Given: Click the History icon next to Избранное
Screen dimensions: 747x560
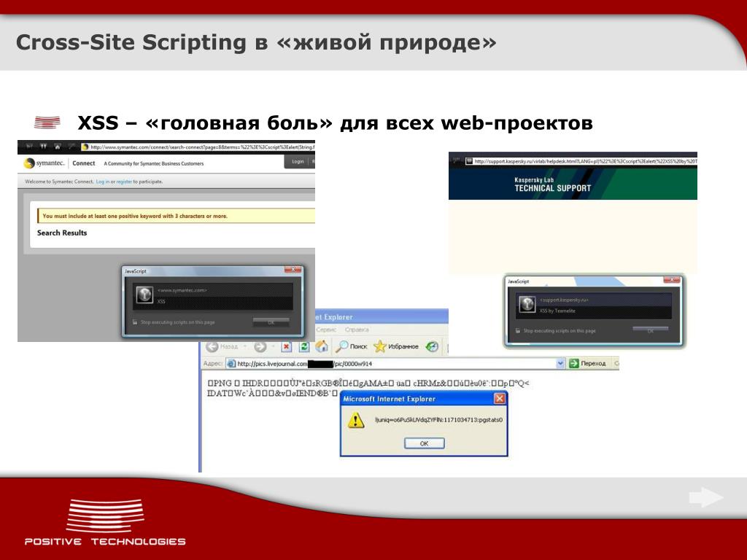Looking at the screenshot, I should pos(432,346).
